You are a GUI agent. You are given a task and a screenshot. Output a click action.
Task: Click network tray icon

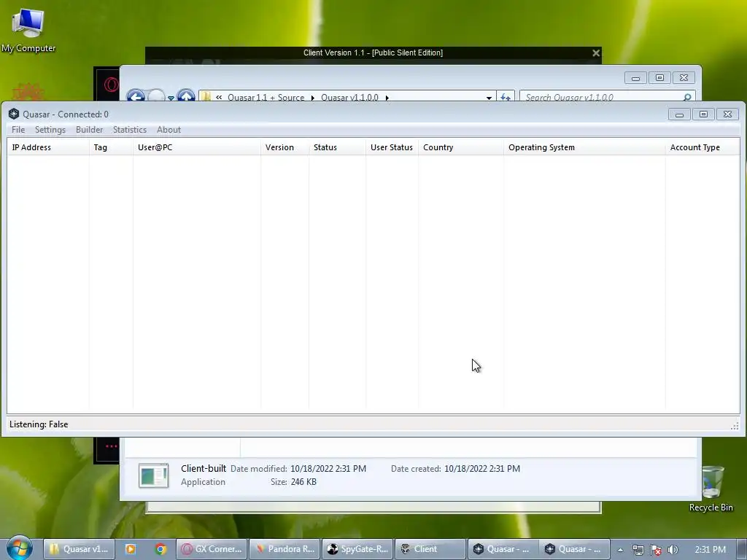click(638, 550)
